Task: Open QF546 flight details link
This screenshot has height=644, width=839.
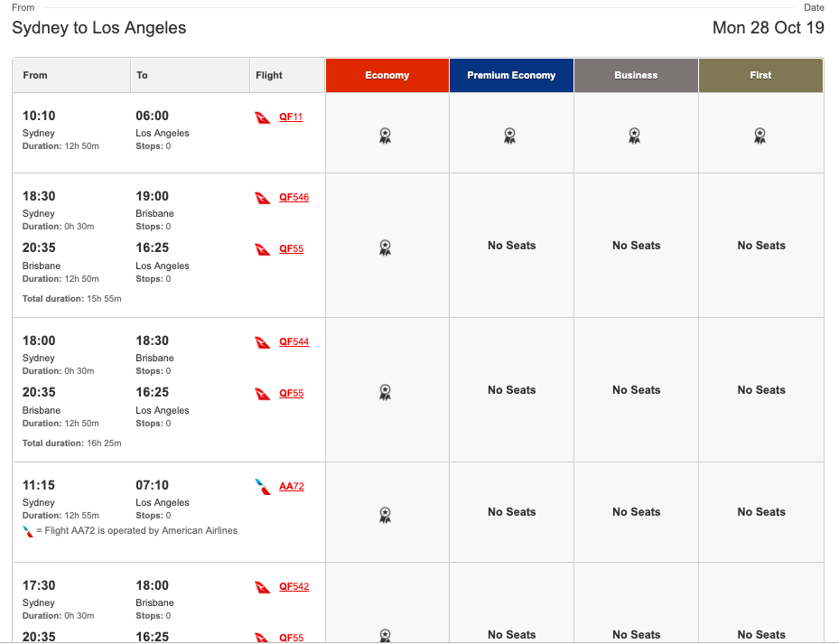Action: coord(294,197)
